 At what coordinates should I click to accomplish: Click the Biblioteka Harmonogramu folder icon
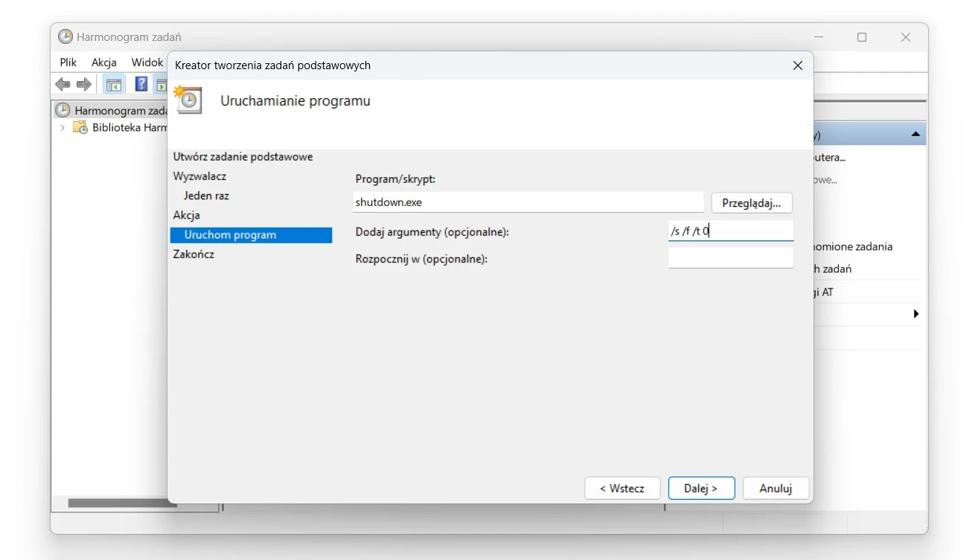pyautogui.click(x=80, y=127)
